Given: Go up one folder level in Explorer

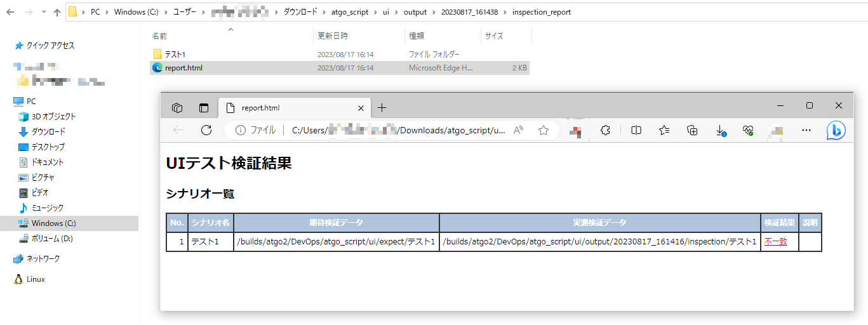Looking at the screenshot, I should (x=57, y=12).
